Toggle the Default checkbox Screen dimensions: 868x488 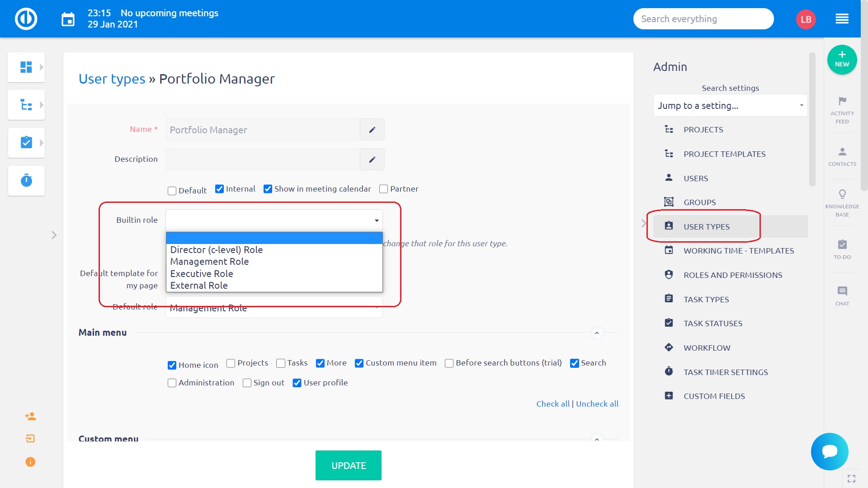pyautogui.click(x=172, y=191)
